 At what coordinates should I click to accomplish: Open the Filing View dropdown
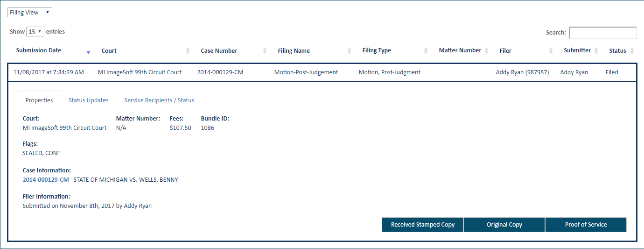(x=30, y=13)
